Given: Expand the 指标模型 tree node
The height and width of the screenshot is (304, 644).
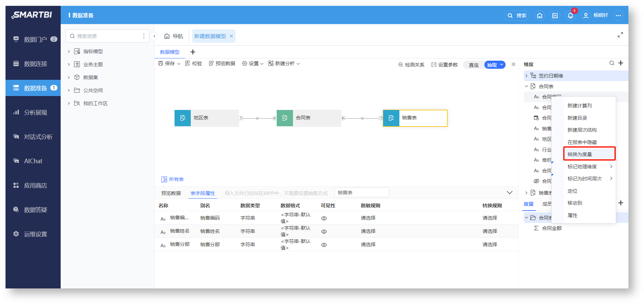Looking at the screenshot, I should tap(69, 51).
